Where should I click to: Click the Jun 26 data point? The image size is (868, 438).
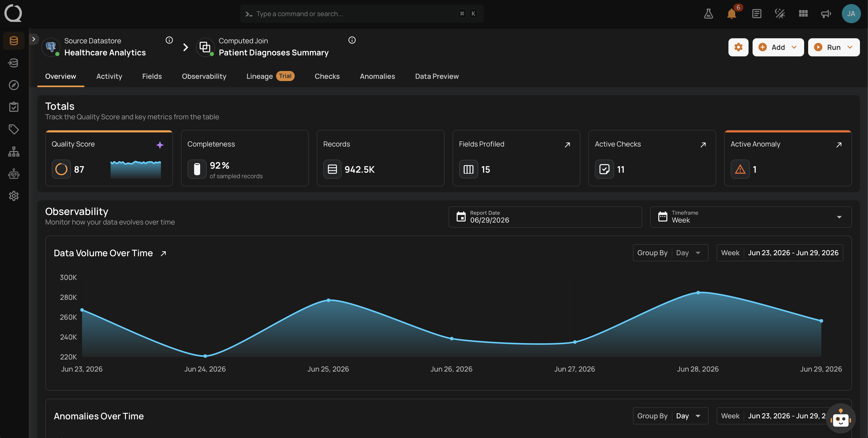[x=452, y=339]
